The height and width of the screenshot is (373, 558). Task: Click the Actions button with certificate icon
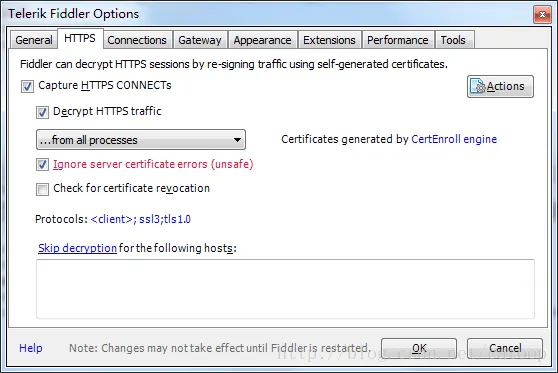point(500,86)
